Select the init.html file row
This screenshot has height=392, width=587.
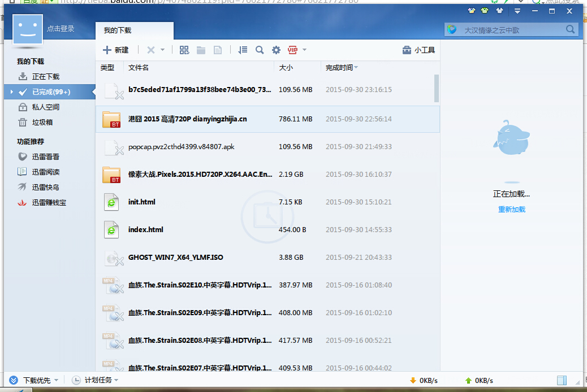[267, 202]
